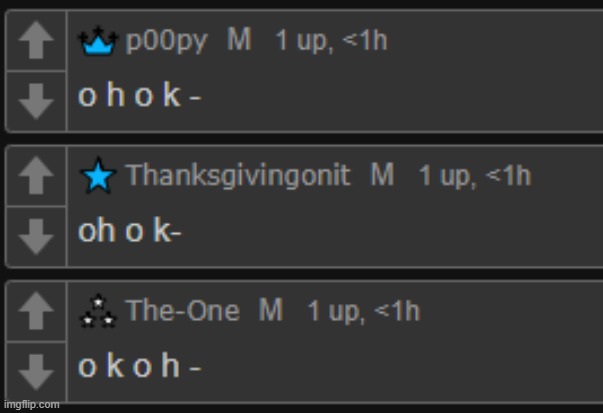
Task: Downvote The-One's comment
Action: (x=36, y=372)
